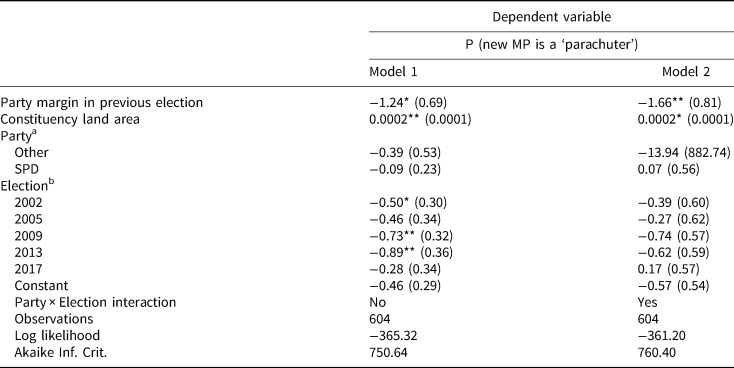Click the Log likelihood value −365.32
The image size is (734, 368).
(393, 336)
